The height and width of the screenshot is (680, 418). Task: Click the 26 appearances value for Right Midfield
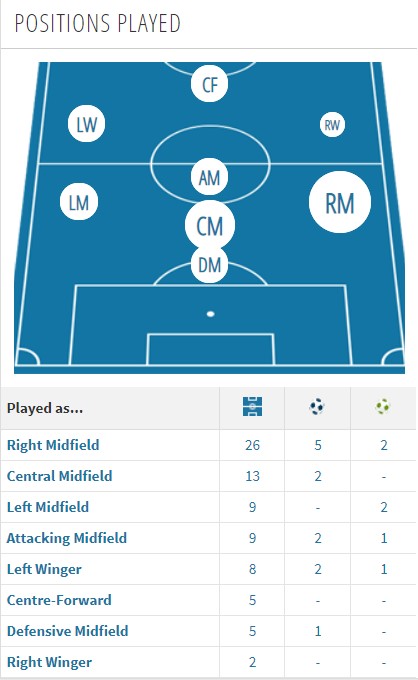(x=252, y=445)
